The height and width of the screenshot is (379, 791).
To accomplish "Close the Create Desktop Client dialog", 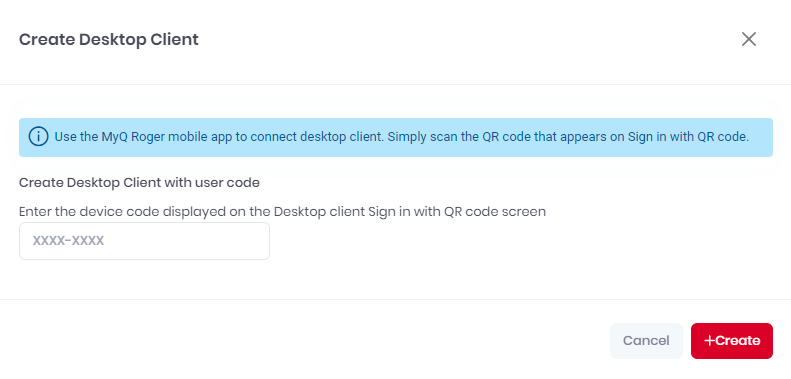I will click(x=749, y=39).
